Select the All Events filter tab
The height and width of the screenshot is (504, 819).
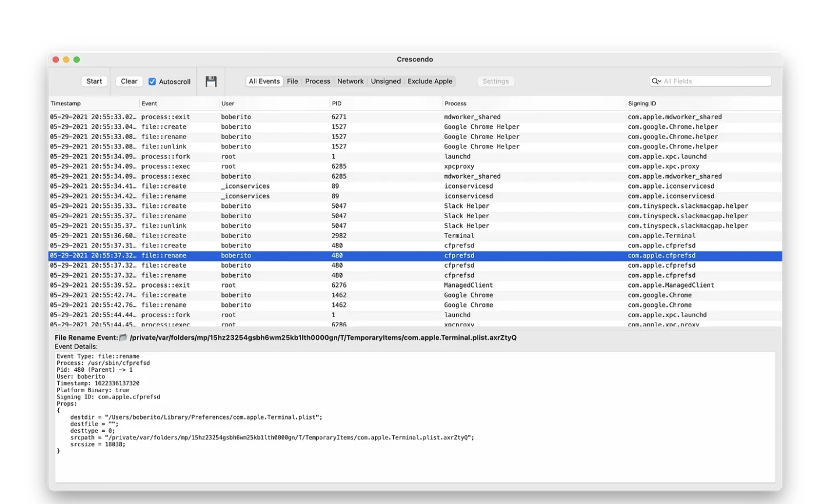tap(264, 81)
